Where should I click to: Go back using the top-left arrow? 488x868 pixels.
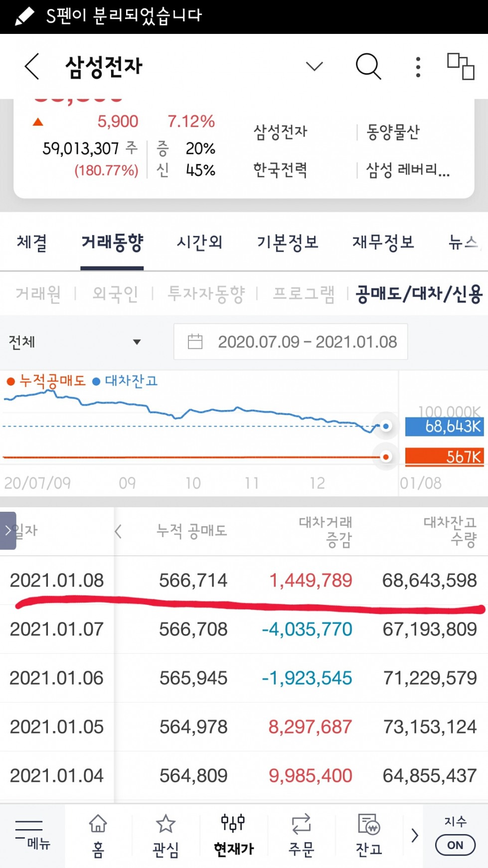pyautogui.click(x=32, y=66)
